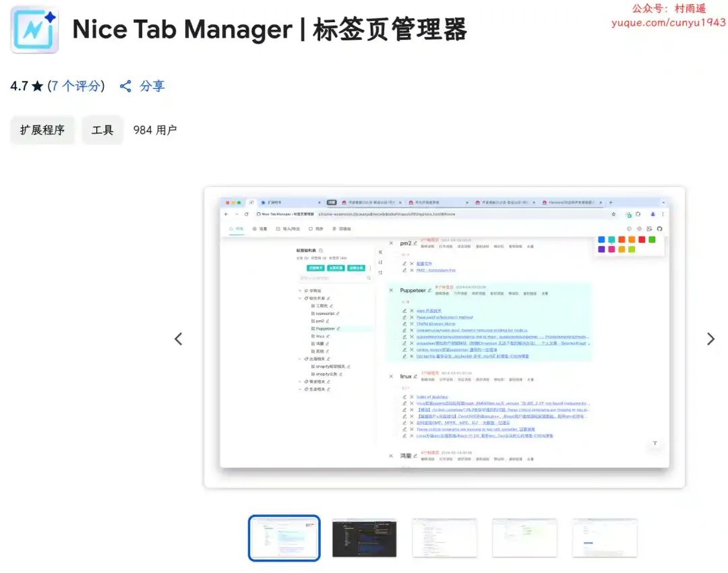Screen dimensions: 728x573
Task: Open the 7 个评分 ratings link
Action: [x=76, y=86]
